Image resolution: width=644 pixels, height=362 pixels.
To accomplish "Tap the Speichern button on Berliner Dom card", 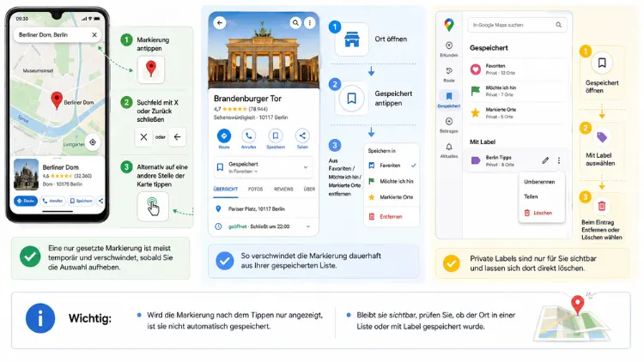I will pyautogui.click(x=81, y=201).
